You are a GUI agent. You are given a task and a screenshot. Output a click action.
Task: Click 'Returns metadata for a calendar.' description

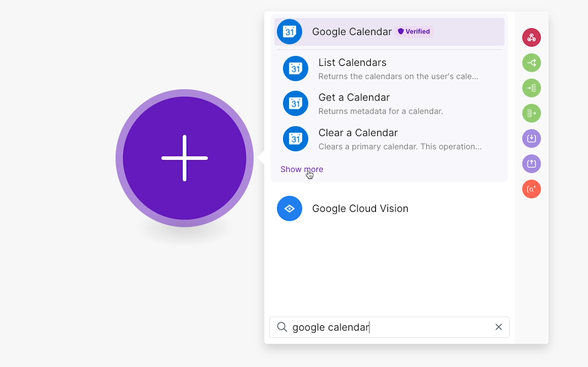click(x=380, y=111)
